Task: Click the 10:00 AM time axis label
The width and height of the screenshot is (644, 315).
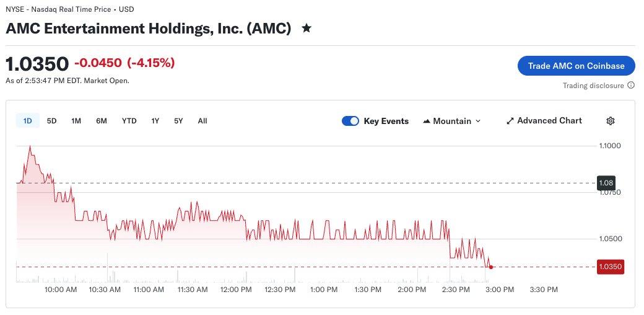Action: [61, 290]
